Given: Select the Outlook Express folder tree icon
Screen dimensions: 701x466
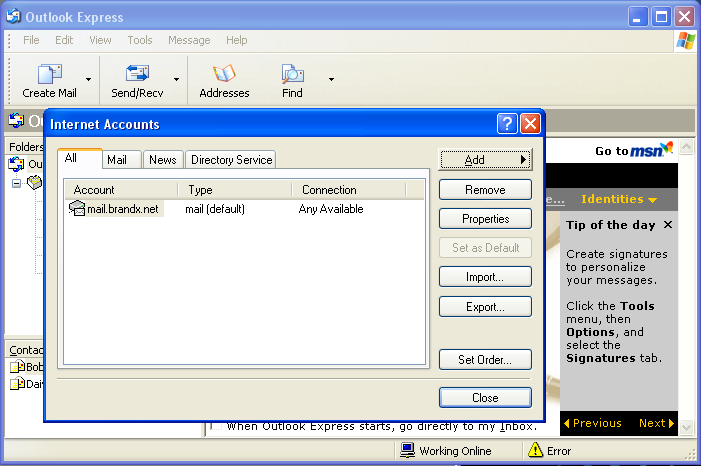Looking at the screenshot, I should tap(16, 164).
